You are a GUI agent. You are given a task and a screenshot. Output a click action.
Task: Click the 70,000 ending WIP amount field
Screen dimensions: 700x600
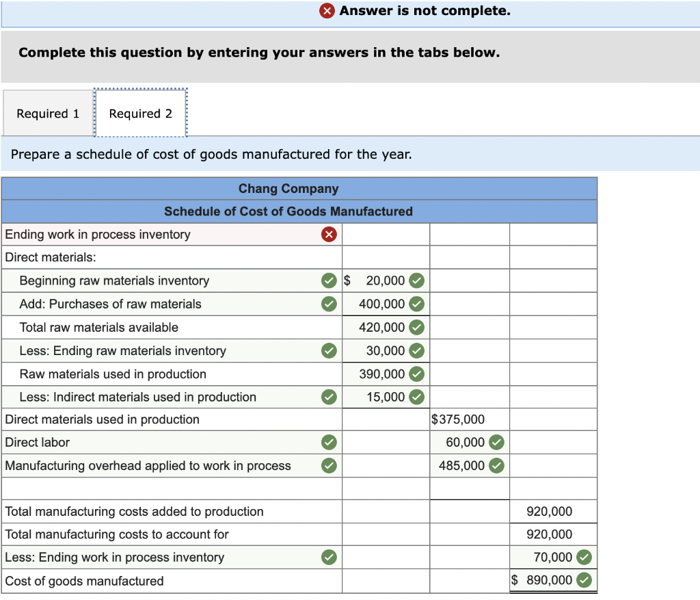[x=553, y=557]
